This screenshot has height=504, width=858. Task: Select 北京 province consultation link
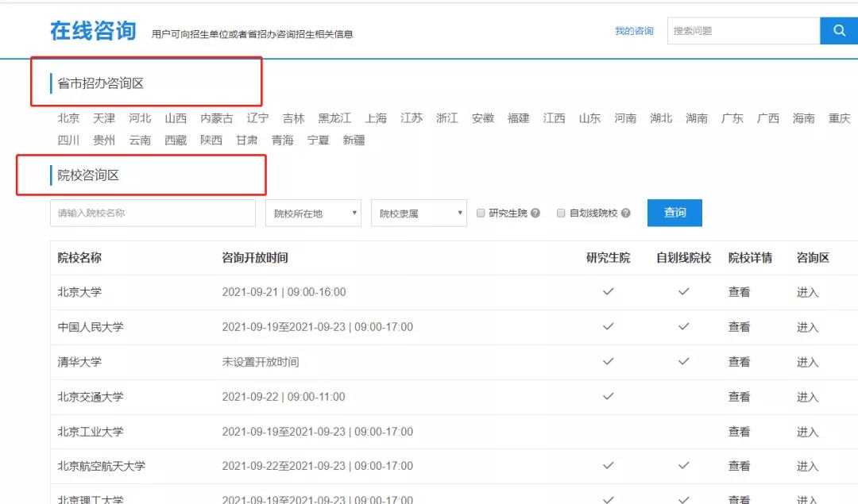(68, 118)
